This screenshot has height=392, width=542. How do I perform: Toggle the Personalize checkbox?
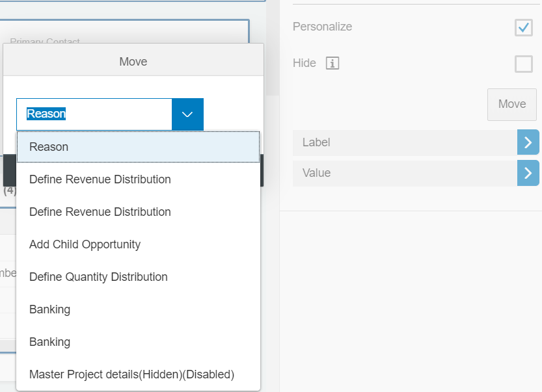click(x=523, y=27)
